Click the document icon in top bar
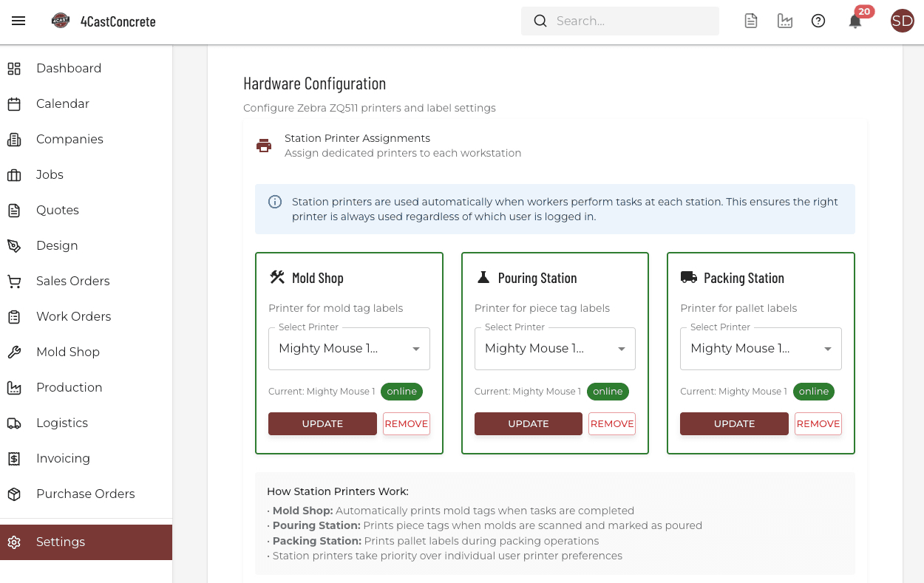Screen dimensions: 924x583 (751, 21)
